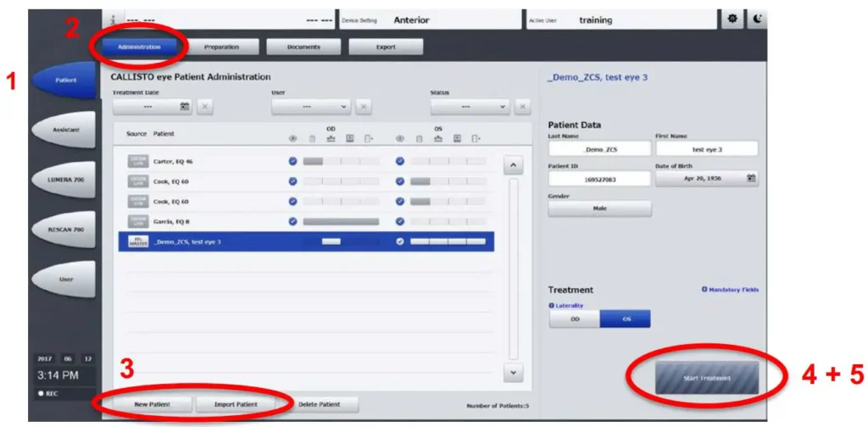Click the Delete Patient button
This screenshot has height=427, width=868.
click(320, 404)
